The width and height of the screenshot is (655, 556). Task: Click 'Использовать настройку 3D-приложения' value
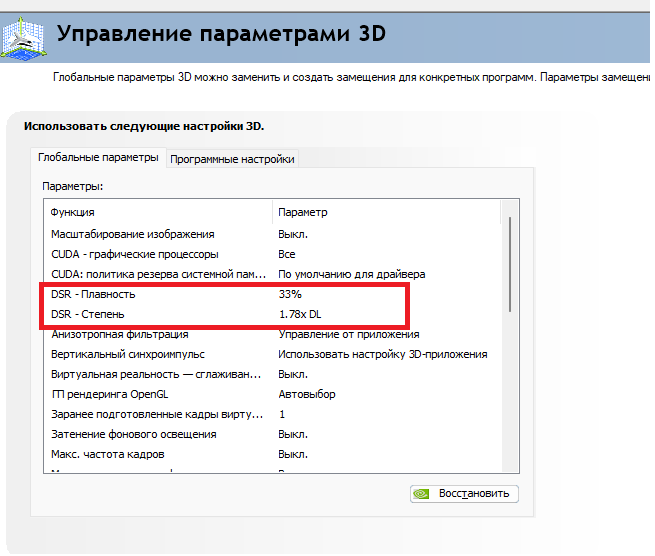pyautogui.click(x=383, y=355)
